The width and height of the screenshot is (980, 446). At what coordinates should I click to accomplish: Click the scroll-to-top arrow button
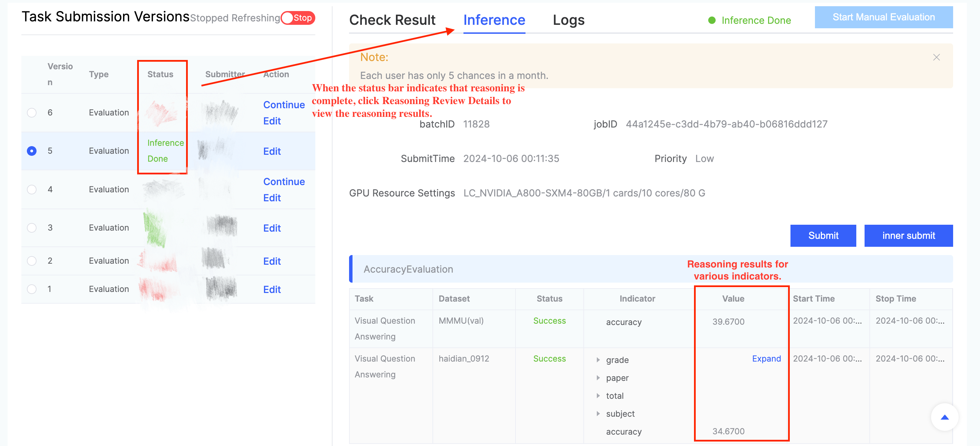click(944, 417)
